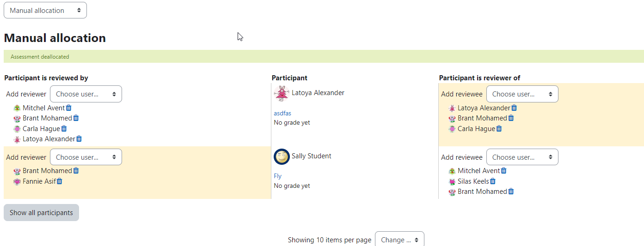The image size is (644, 246).
Task: Open Add reviewer dropdown for Latoya Alexander
Action: tap(86, 94)
